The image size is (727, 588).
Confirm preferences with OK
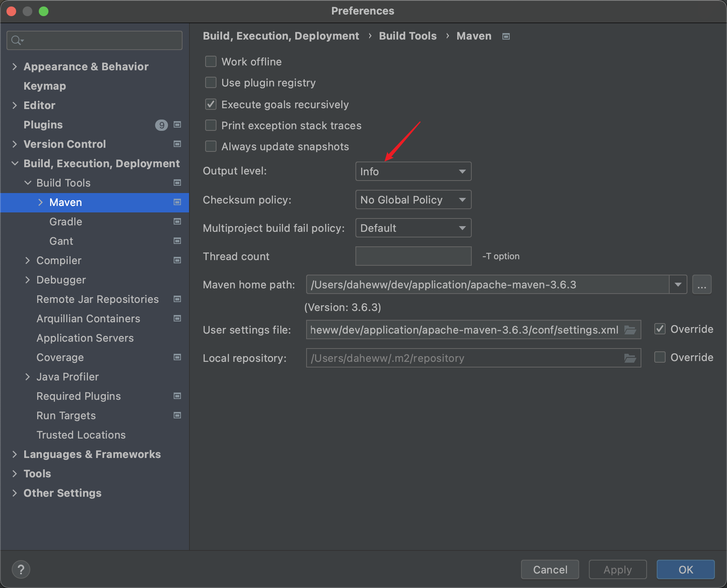coord(686,569)
